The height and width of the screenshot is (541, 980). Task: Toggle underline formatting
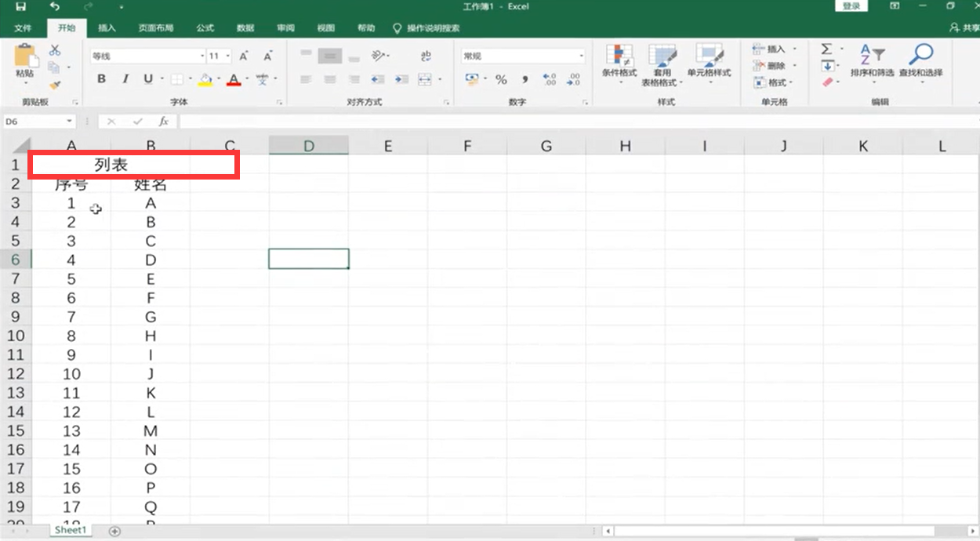(x=148, y=79)
